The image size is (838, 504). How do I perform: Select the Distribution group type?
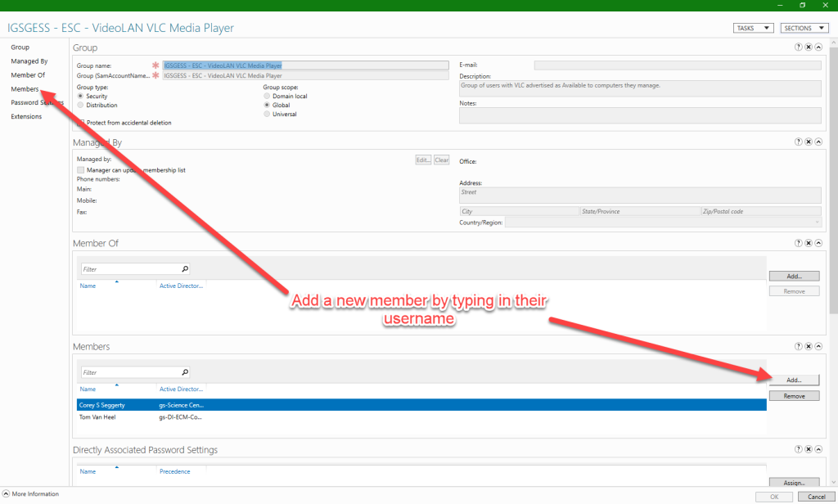click(81, 106)
